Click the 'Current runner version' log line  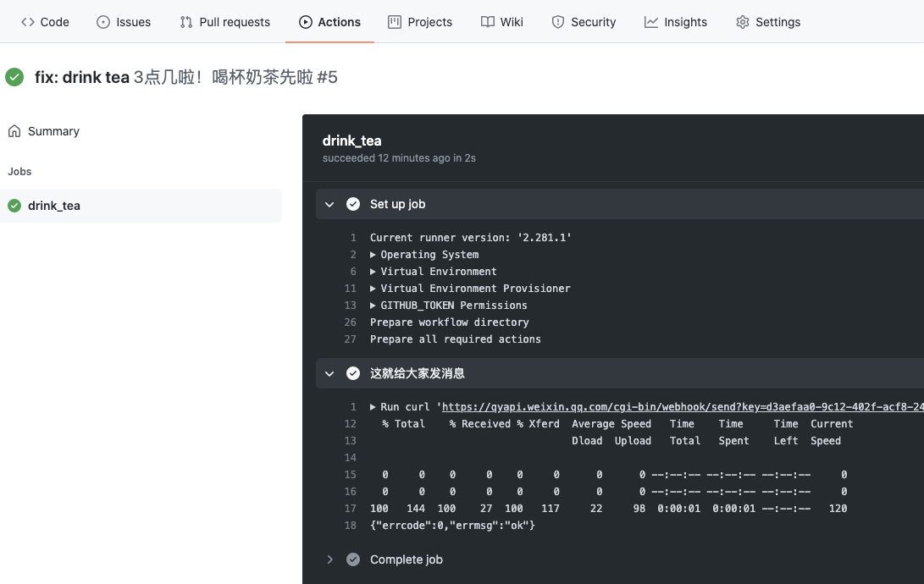[x=470, y=237]
